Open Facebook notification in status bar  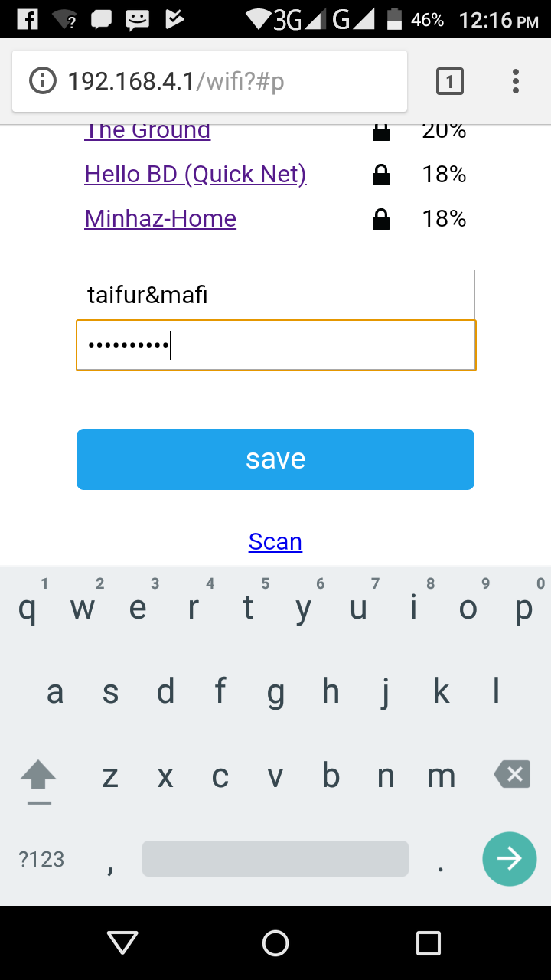[x=28, y=18]
